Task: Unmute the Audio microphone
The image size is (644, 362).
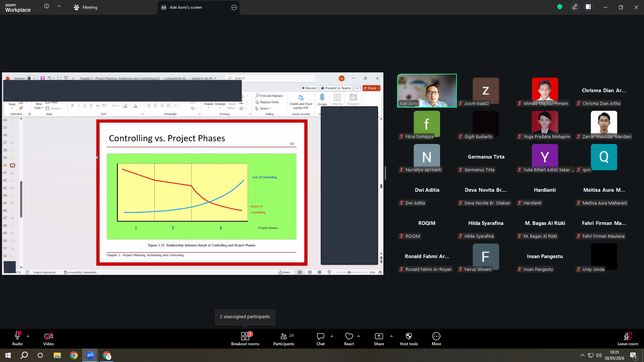Action: pyautogui.click(x=17, y=339)
